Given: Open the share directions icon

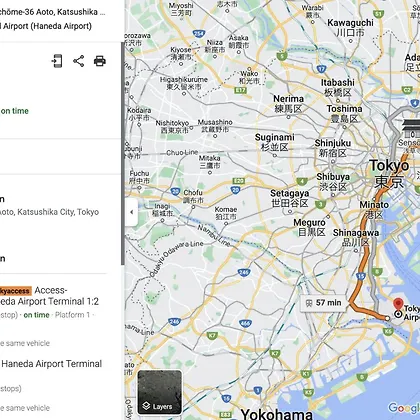Looking at the screenshot, I should pyautogui.click(x=79, y=61).
